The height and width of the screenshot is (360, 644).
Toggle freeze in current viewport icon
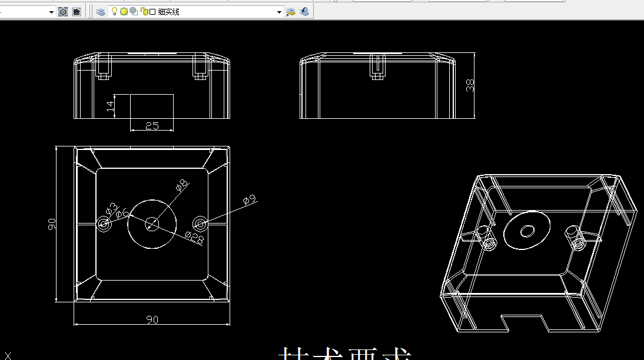[x=134, y=12]
